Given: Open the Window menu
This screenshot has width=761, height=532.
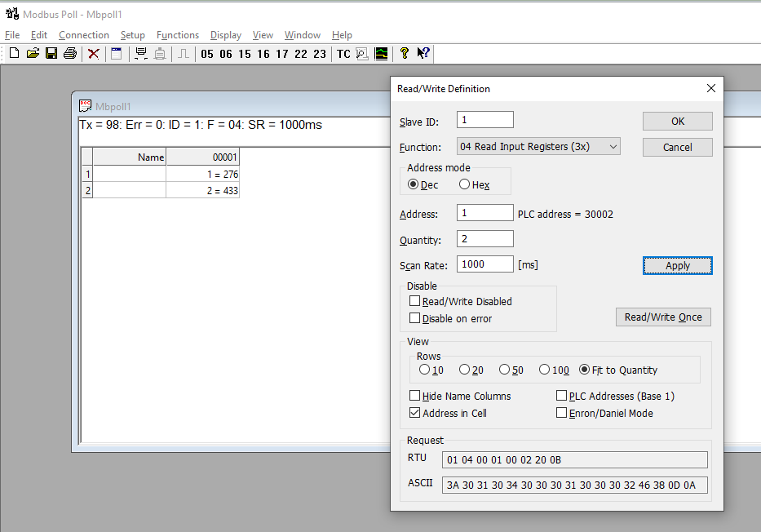Looking at the screenshot, I should (x=303, y=35).
